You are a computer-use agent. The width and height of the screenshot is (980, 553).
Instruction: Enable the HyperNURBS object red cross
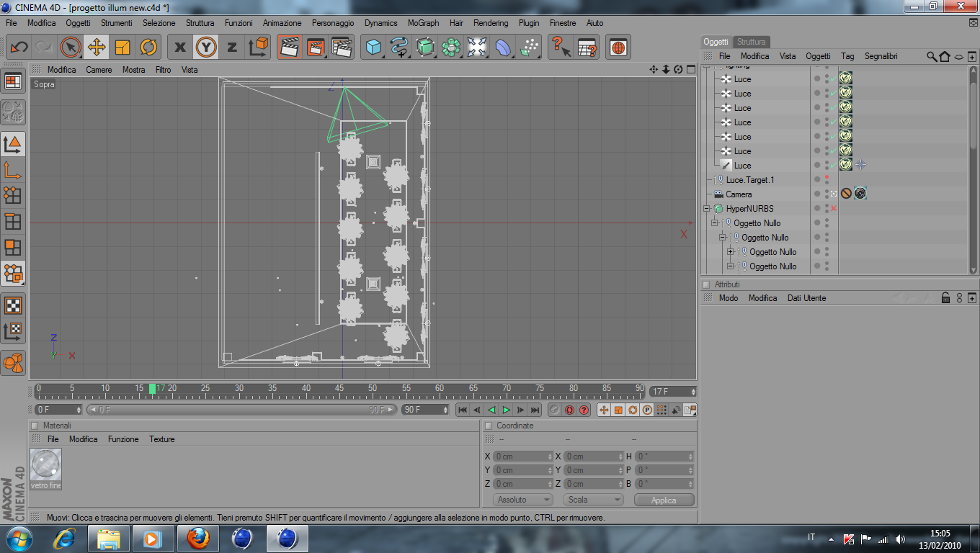834,209
